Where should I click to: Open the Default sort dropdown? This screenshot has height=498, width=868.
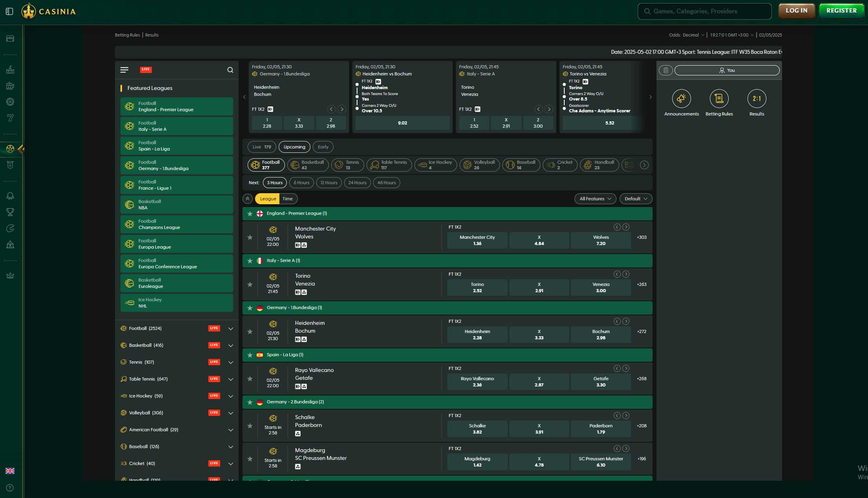(x=636, y=199)
